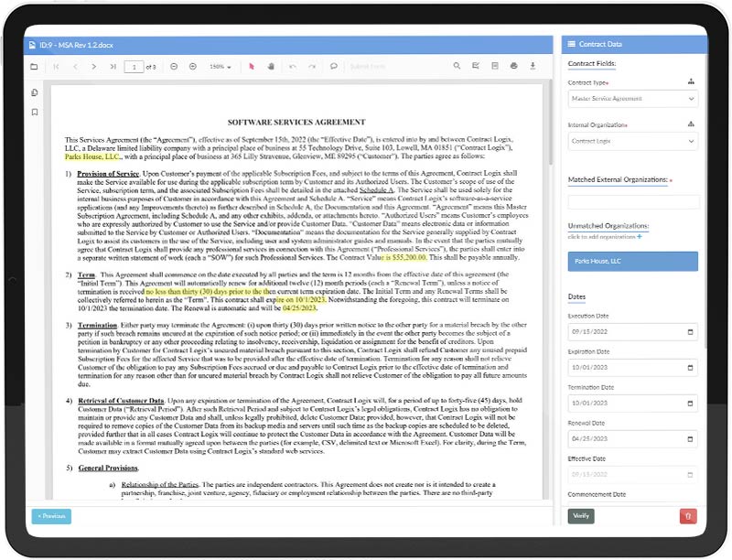
Task: Click hierarchy icon beside Contract Type
Action: click(691, 81)
